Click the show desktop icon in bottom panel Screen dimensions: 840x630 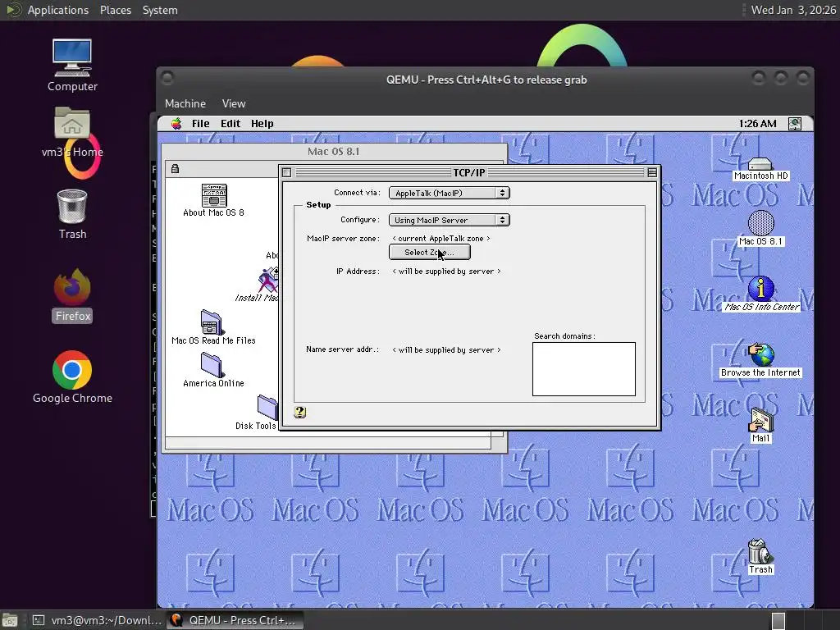click(x=10, y=620)
